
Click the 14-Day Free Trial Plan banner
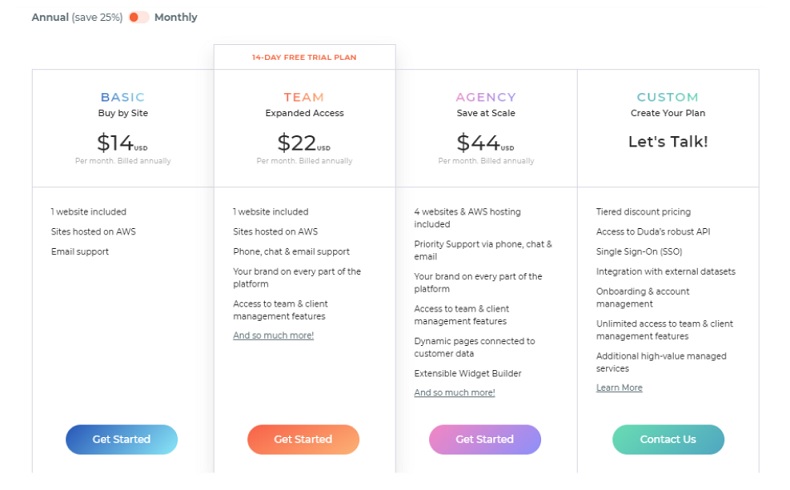(x=304, y=57)
